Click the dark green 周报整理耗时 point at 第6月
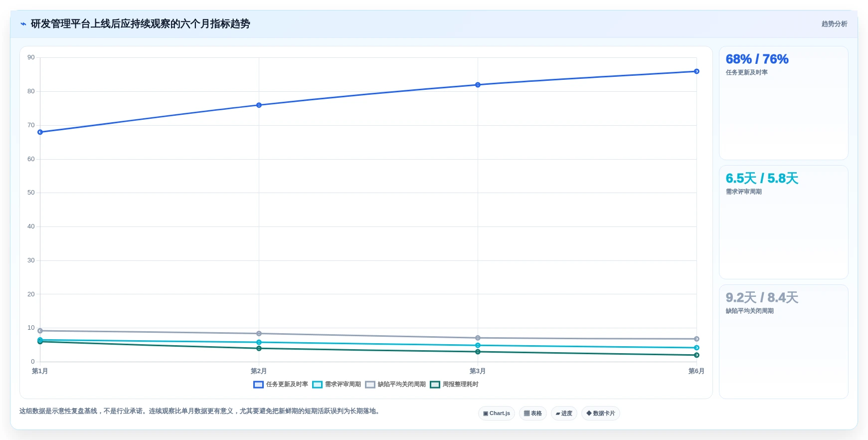The height and width of the screenshot is (440, 868). (696, 355)
